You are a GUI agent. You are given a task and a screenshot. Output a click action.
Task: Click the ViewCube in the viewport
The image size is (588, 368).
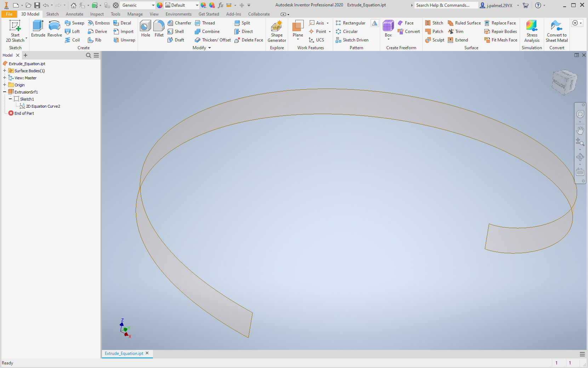point(564,82)
